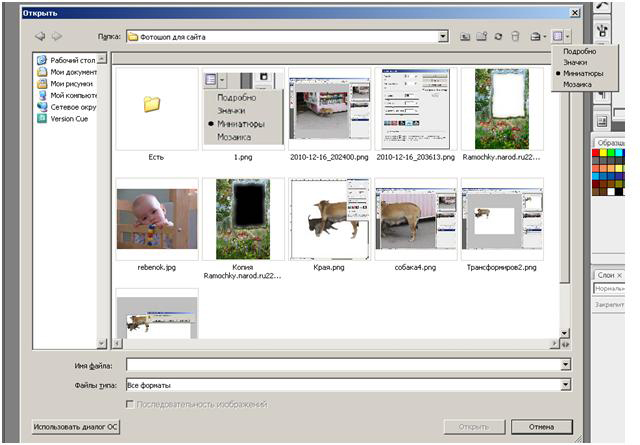Click the delete (trash) icon in toolbar
Screen dimensions: 640x445
516,37
